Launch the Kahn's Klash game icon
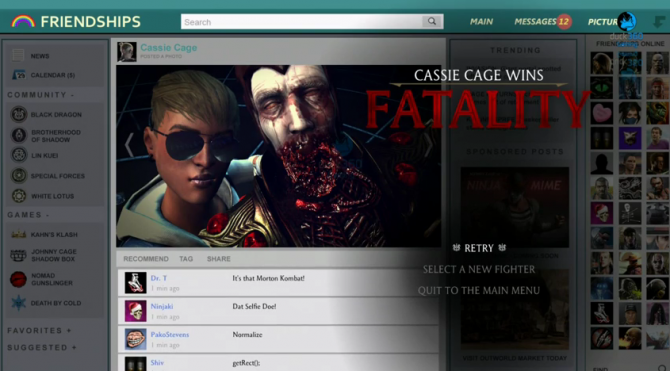 pyautogui.click(x=19, y=234)
